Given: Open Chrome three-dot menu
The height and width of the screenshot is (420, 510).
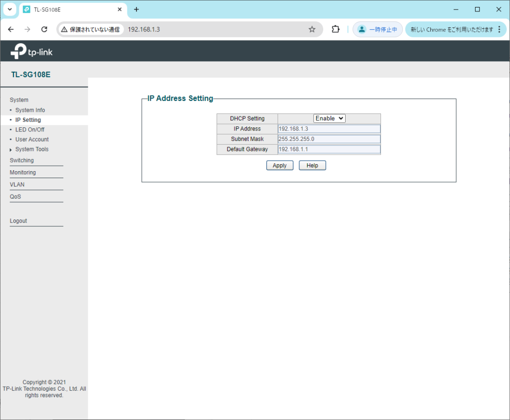Looking at the screenshot, I should click(x=500, y=29).
